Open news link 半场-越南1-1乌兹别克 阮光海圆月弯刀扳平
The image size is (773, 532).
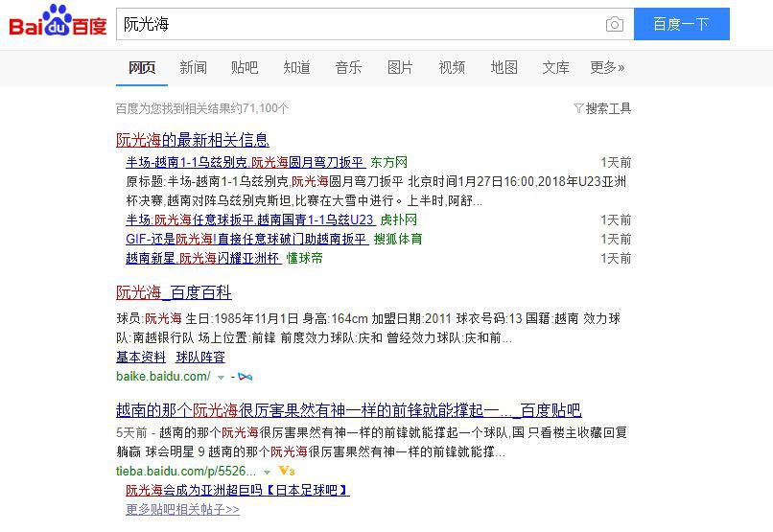(x=246, y=162)
